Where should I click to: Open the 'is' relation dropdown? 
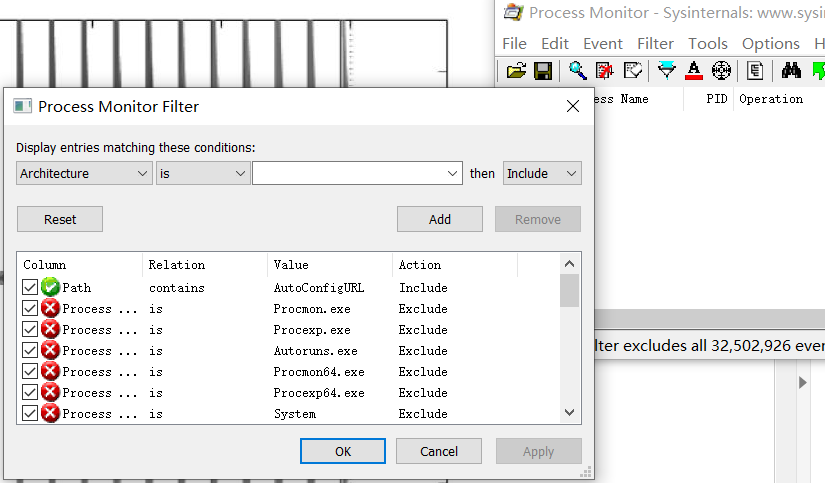[203, 173]
